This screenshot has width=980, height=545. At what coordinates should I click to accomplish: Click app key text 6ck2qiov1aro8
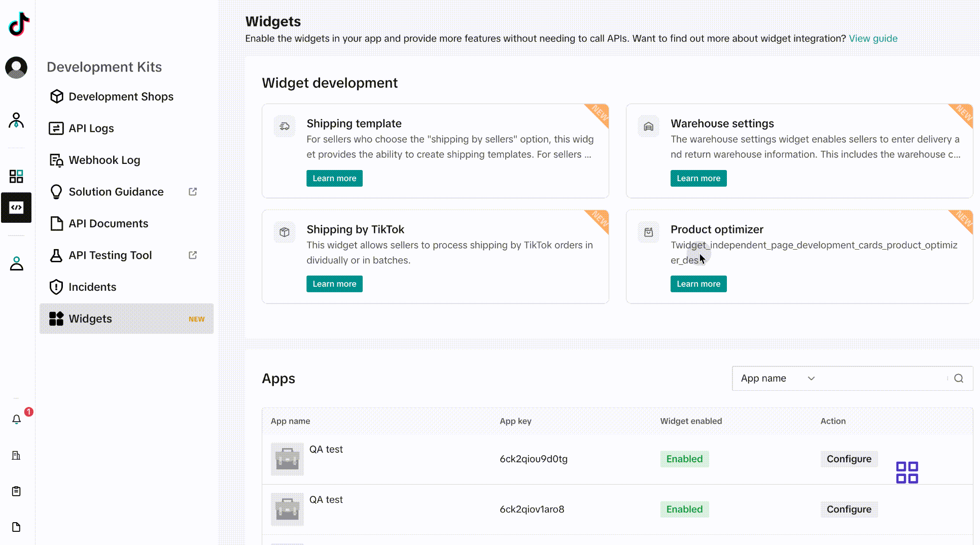point(532,509)
